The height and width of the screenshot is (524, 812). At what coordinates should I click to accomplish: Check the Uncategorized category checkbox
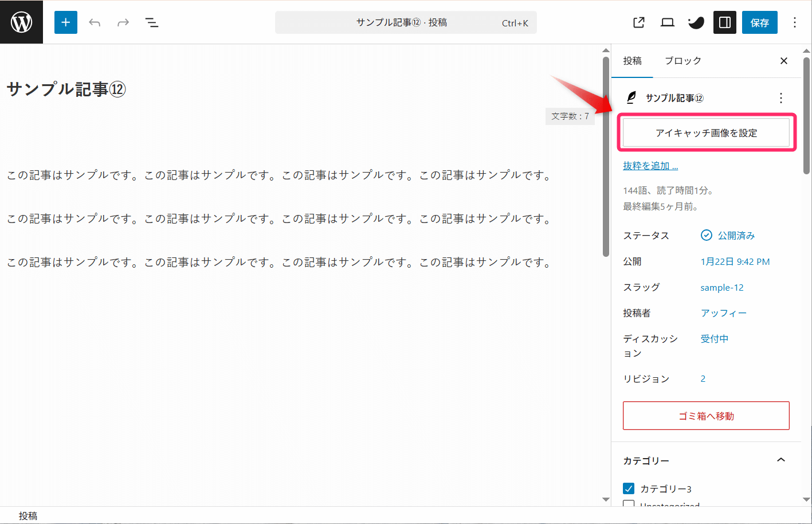pyautogui.click(x=629, y=504)
